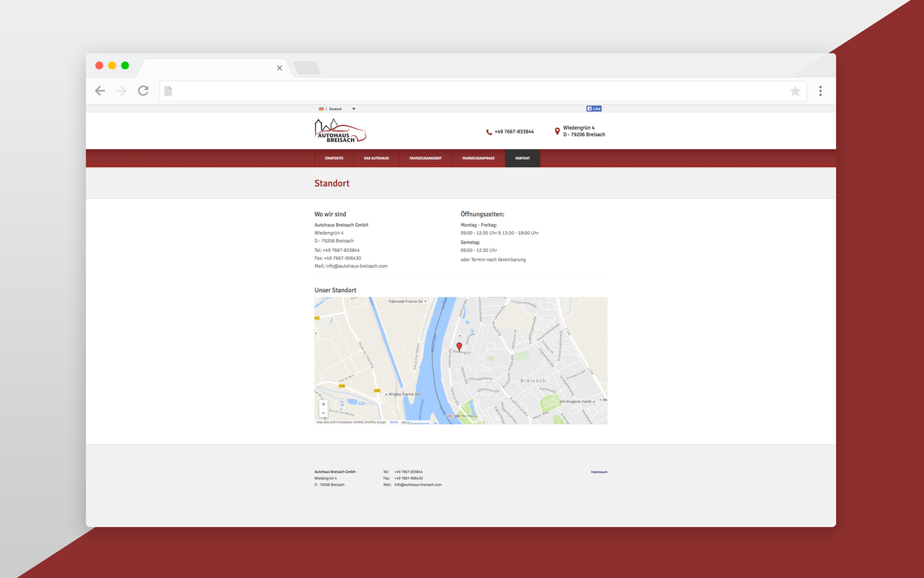924x578 pixels.
Task: Zoom out on map with minus button
Action: pyautogui.click(x=323, y=413)
